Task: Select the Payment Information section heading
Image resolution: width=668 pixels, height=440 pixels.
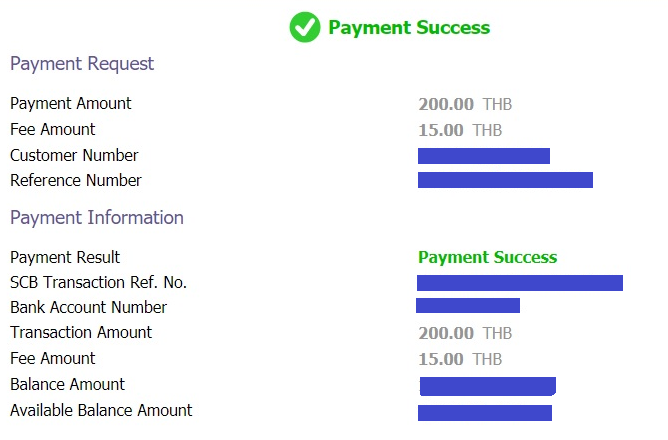Action: point(97,218)
